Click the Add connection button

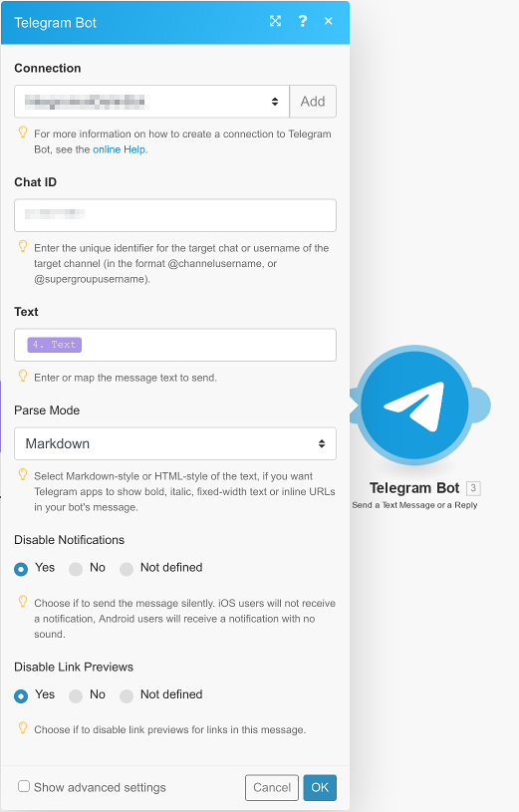coord(313,102)
